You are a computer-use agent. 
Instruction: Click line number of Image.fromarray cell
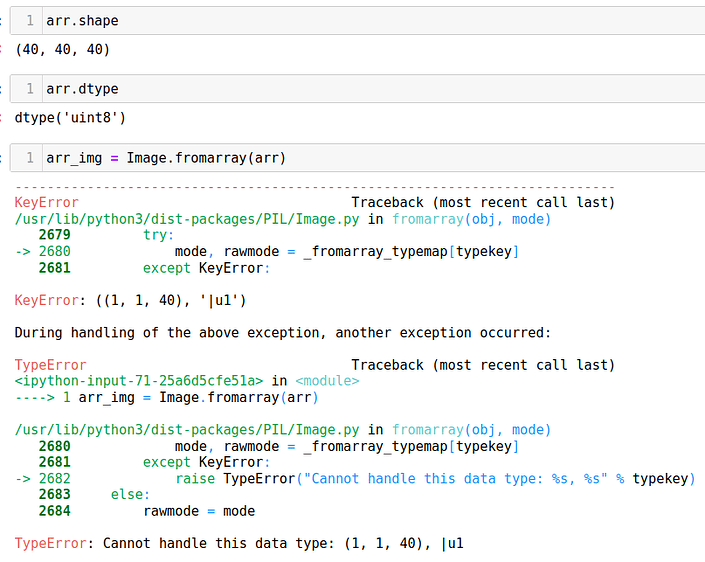pos(30,158)
